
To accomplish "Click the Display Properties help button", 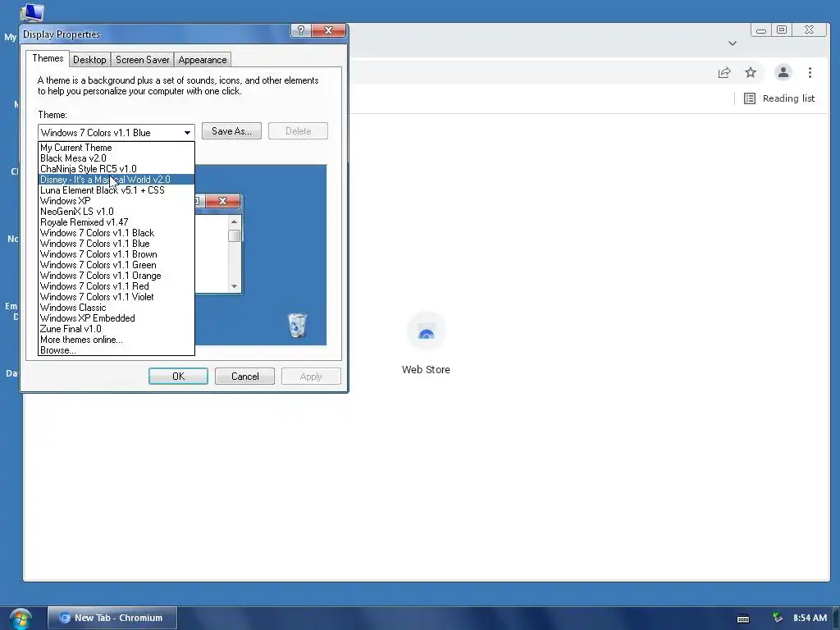I will (x=300, y=30).
